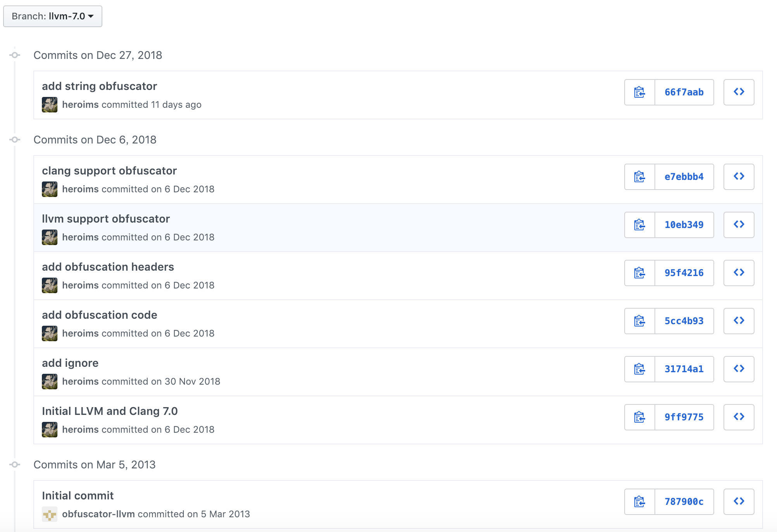The height and width of the screenshot is (532, 777).
Task: Click heroims author name on 'add obfuscation code'
Action: pyautogui.click(x=80, y=333)
